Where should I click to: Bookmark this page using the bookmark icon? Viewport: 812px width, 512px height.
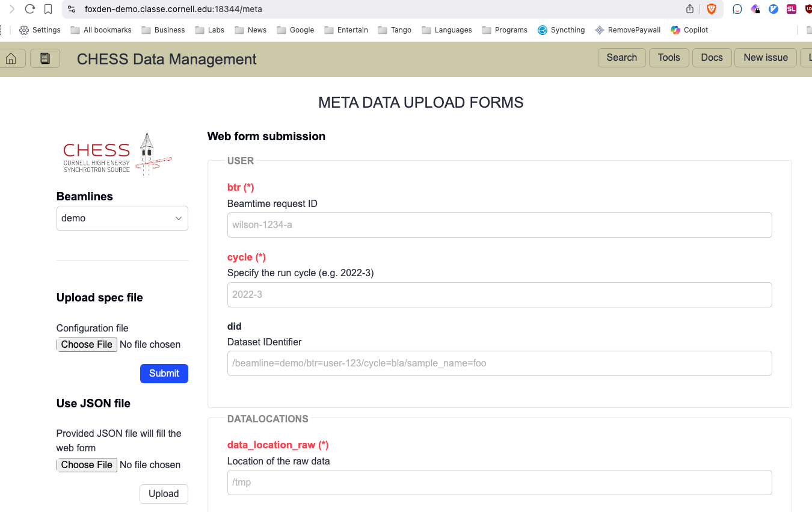(x=49, y=9)
